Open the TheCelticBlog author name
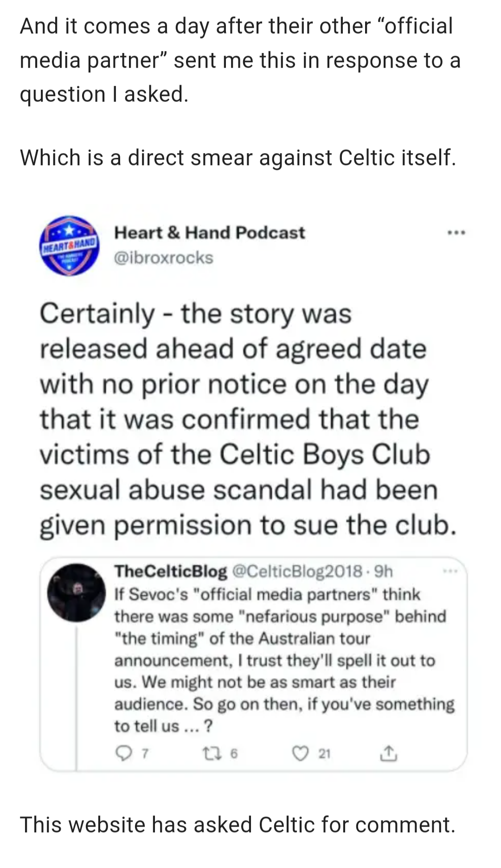Screen dimensions: 501x868 pos(171,571)
